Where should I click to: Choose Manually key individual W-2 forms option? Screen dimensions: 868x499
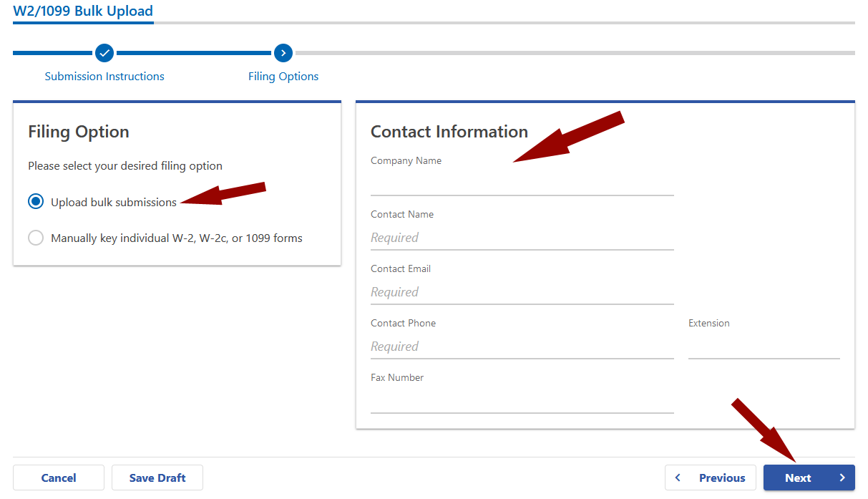point(36,238)
